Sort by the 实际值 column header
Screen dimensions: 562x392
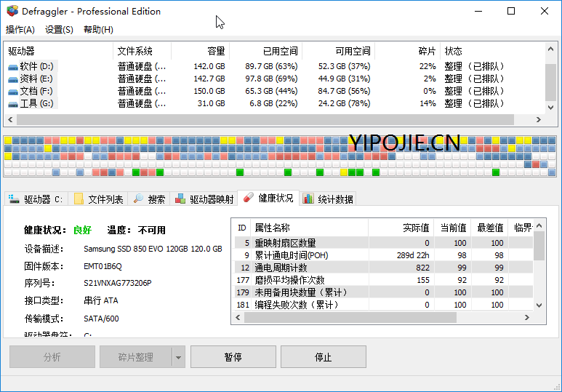(401, 228)
